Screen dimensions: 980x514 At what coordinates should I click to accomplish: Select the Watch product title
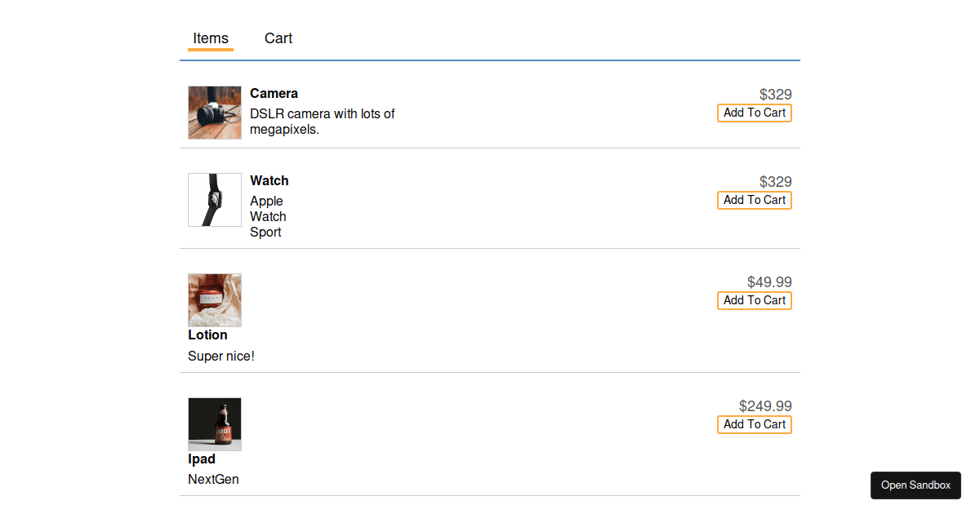coord(269,180)
